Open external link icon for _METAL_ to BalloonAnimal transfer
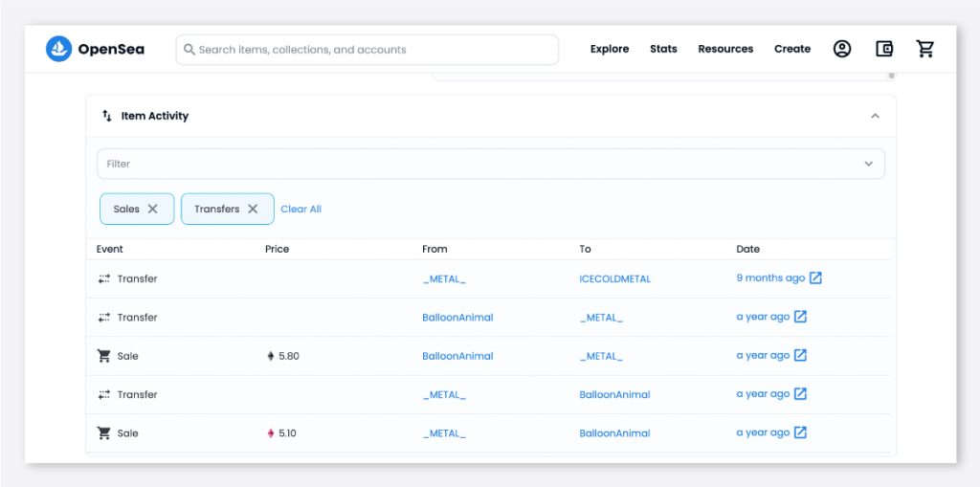Image resolution: width=980 pixels, height=487 pixels. [x=800, y=394]
